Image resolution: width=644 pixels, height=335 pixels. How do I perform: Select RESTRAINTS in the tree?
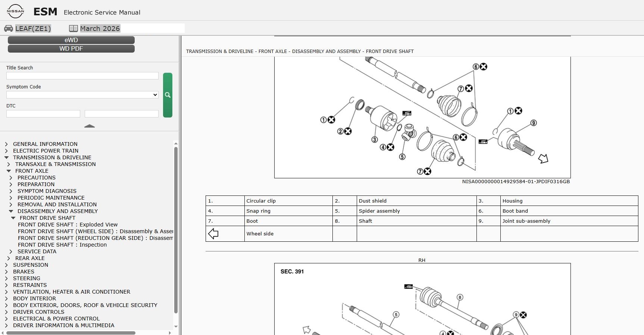click(30, 285)
